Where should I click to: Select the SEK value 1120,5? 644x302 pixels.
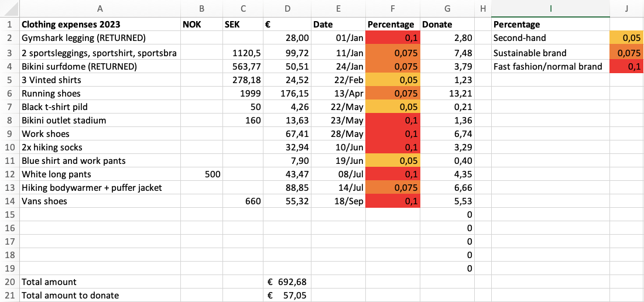click(x=243, y=53)
